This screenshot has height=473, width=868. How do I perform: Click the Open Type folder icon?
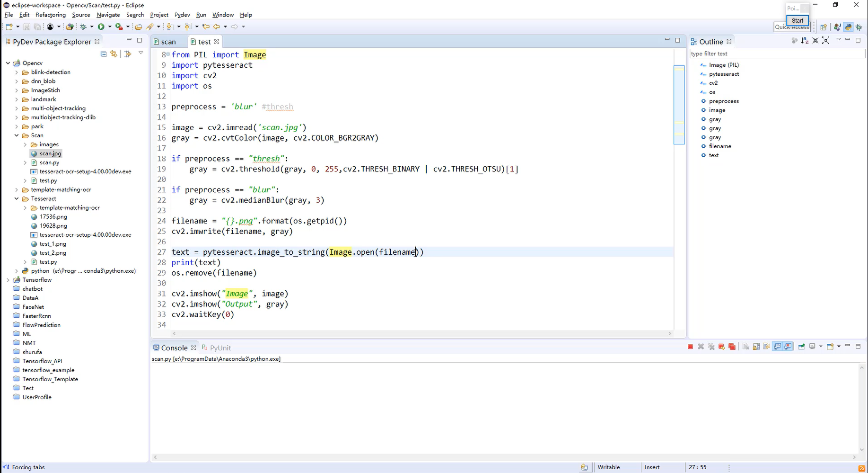coord(139,27)
